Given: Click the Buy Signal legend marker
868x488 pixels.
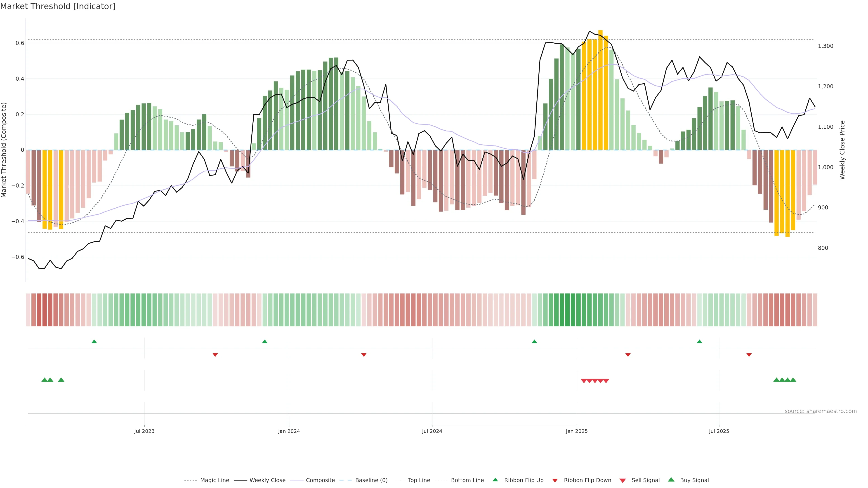Looking at the screenshot, I should pyautogui.click(x=671, y=480).
